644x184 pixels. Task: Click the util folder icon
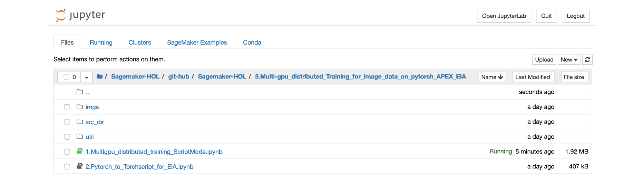pyautogui.click(x=80, y=137)
